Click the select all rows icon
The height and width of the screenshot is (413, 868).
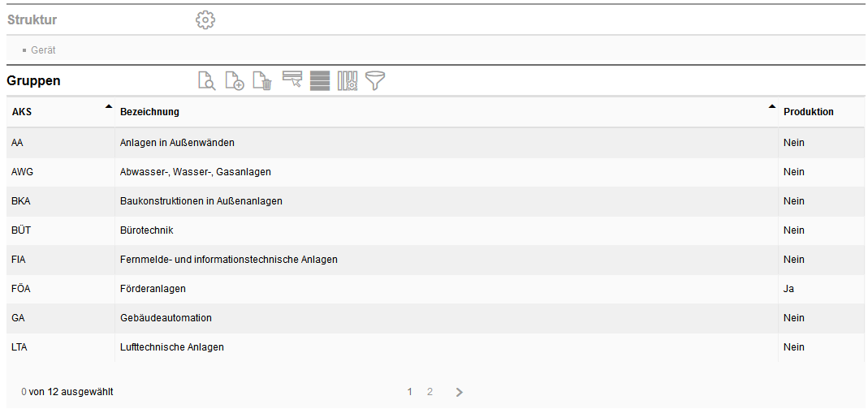click(x=320, y=80)
